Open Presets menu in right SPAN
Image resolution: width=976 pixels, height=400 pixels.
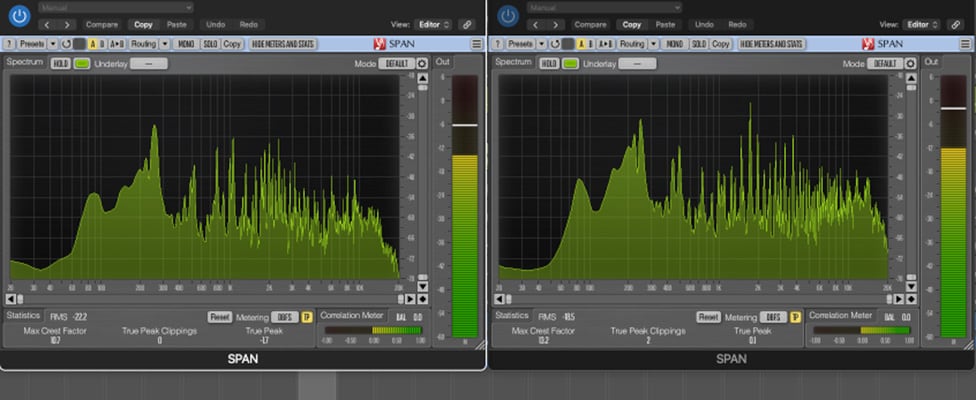(520, 44)
